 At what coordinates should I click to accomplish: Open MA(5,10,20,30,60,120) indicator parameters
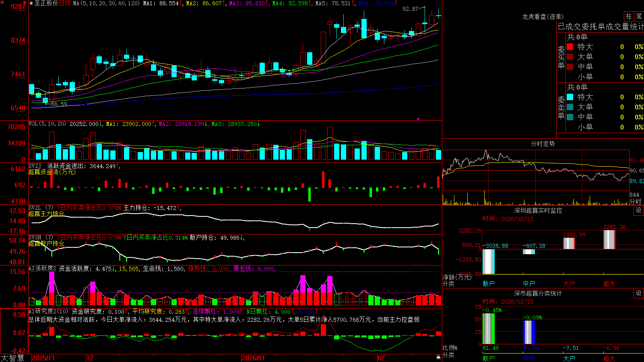106,3
